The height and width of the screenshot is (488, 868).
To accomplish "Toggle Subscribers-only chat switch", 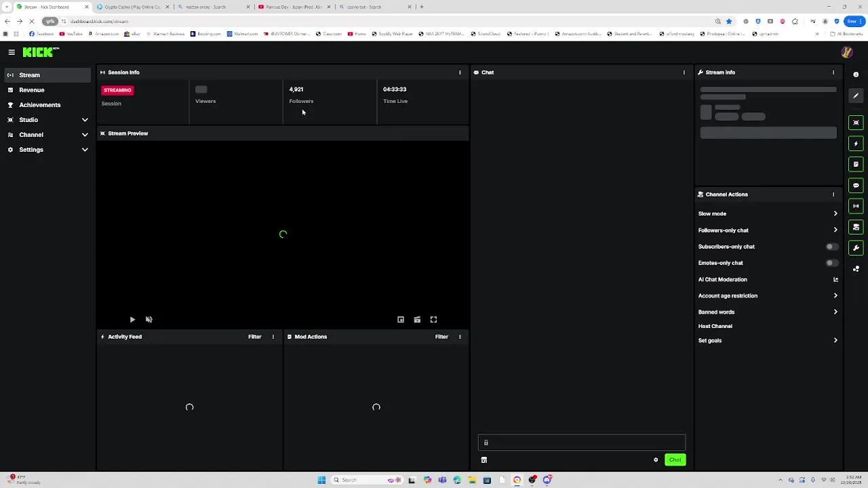I will [831, 247].
